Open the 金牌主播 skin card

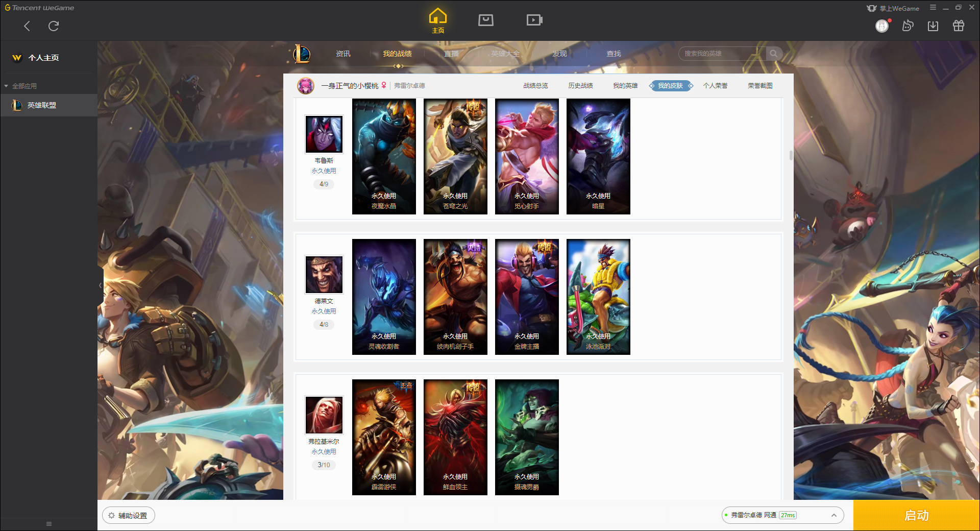(527, 297)
